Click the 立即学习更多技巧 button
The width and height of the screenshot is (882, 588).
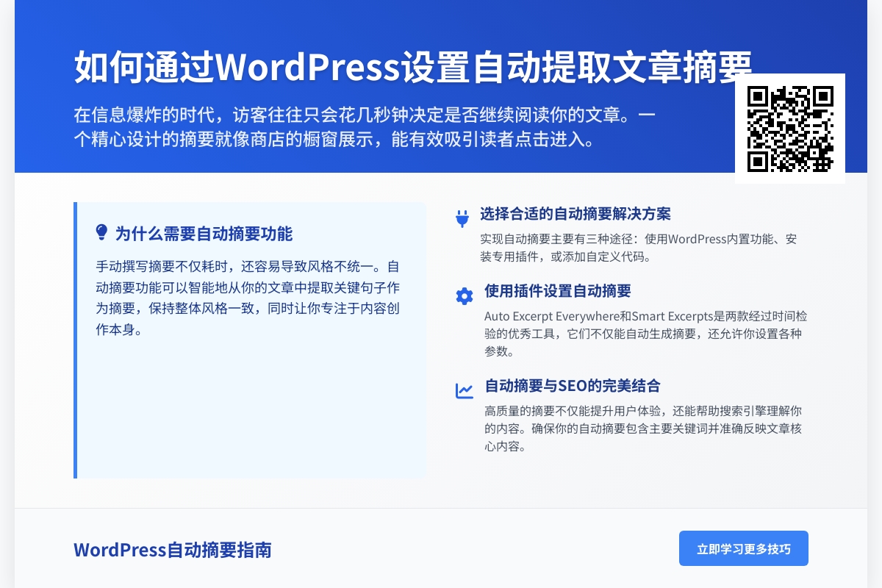click(x=744, y=548)
